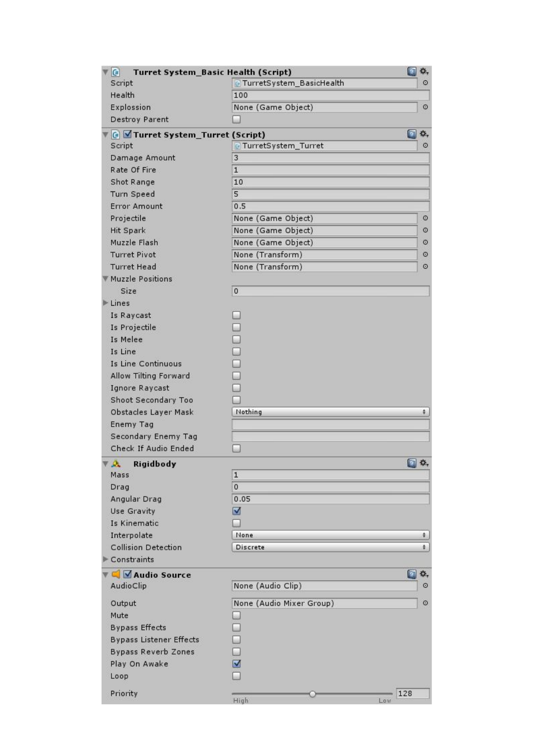The height and width of the screenshot is (756, 534).
Task: Open Interpolate dropdown
Action: click(330, 535)
